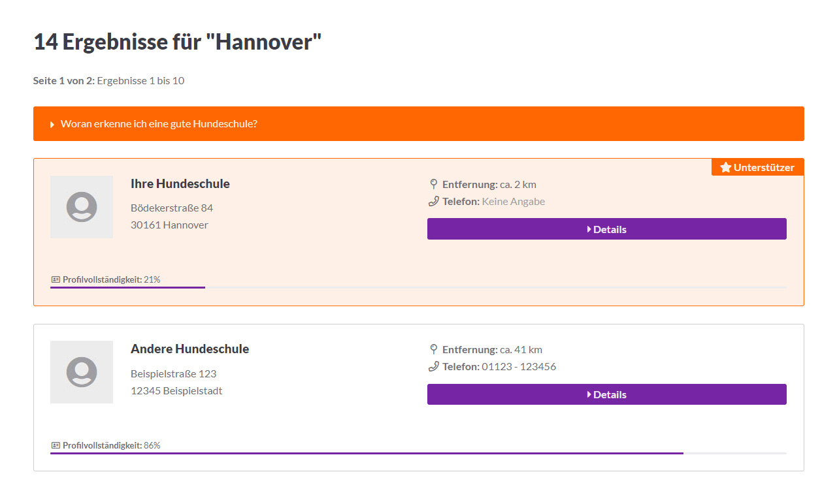837x504 pixels.
Task: Select the Unterstützer badge
Action: [757, 166]
